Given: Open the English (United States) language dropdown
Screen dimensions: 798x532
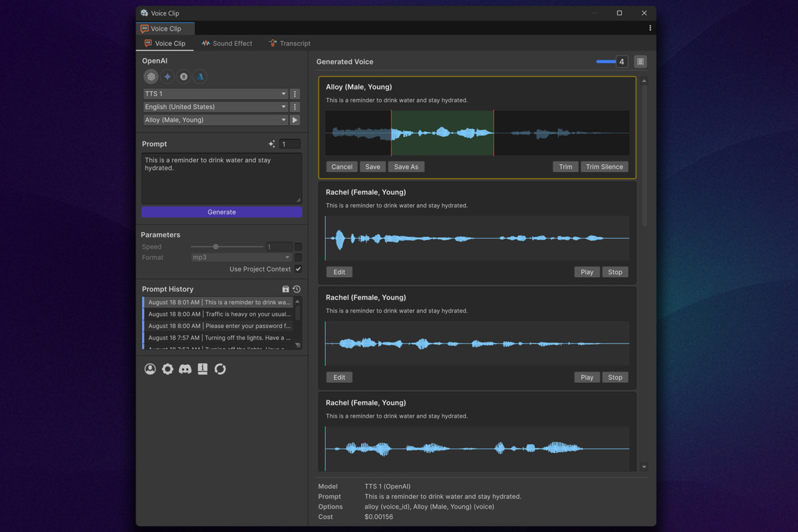Looking at the screenshot, I should (215, 107).
